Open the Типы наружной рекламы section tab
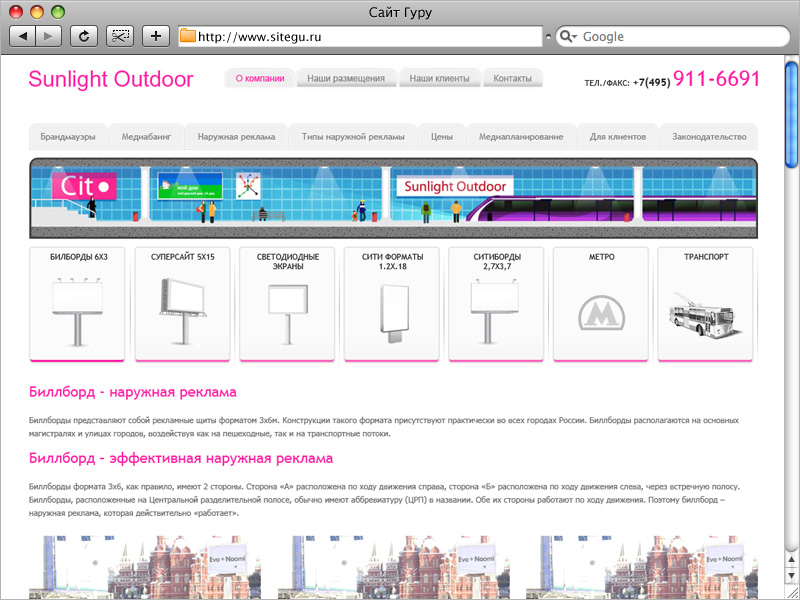800x600 pixels. (x=353, y=137)
